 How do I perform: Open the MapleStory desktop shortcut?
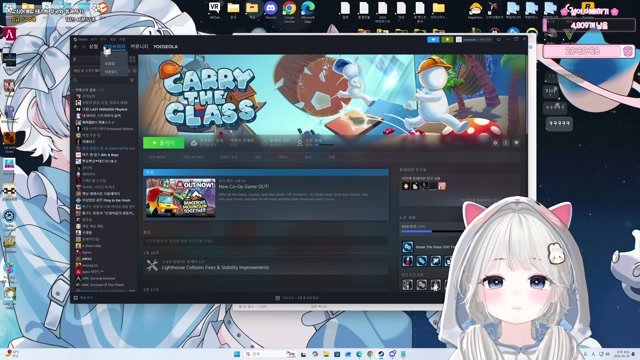(476, 11)
